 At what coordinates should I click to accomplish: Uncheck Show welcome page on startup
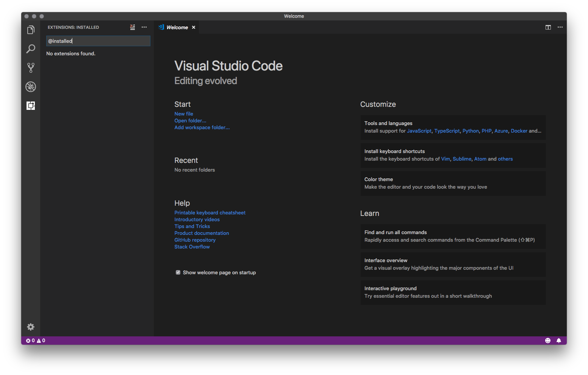pos(178,272)
